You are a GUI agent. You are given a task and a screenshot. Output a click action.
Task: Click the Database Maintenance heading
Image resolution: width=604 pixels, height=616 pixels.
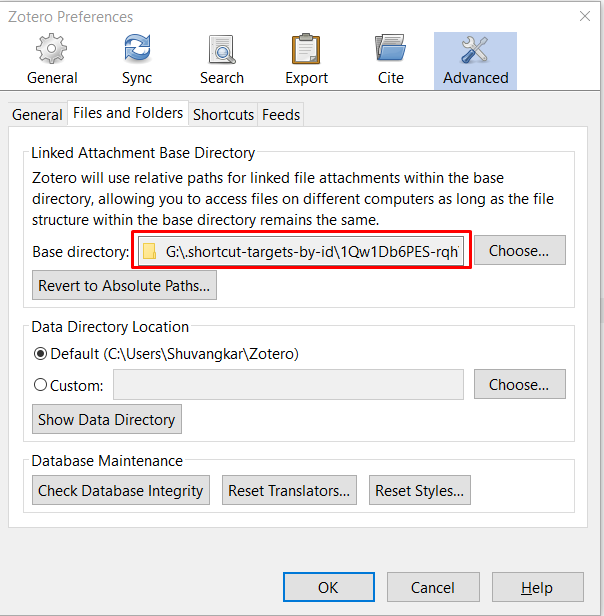click(x=107, y=461)
